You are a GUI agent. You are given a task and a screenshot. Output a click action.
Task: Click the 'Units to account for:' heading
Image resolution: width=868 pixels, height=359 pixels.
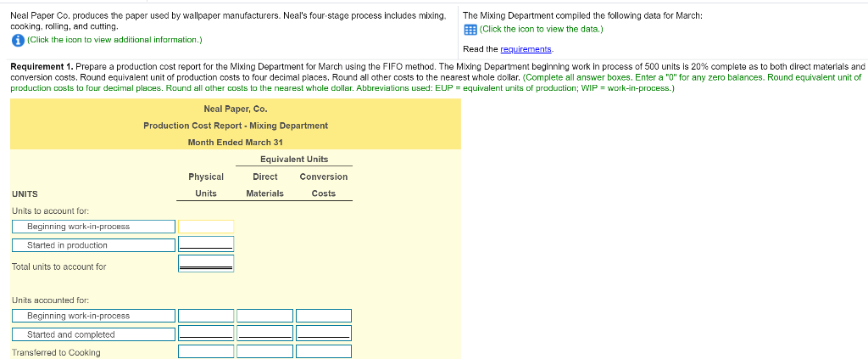pos(50,211)
